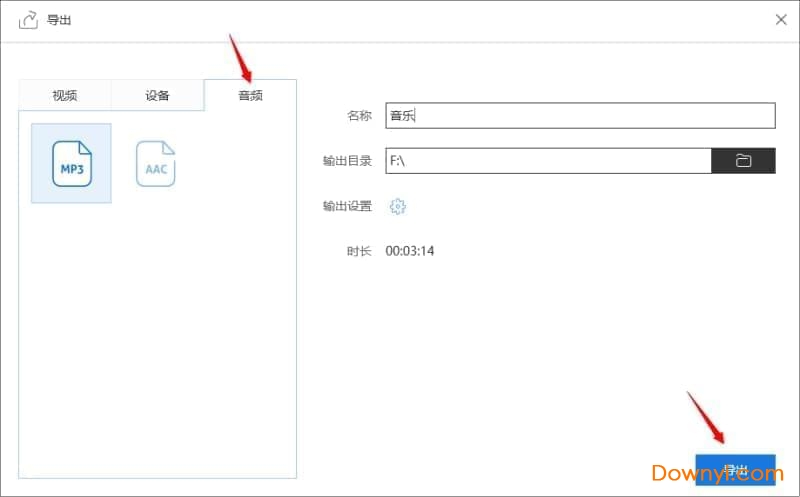The width and height of the screenshot is (800, 497).
Task: Select the 音频 tab
Action: pos(250,96)
